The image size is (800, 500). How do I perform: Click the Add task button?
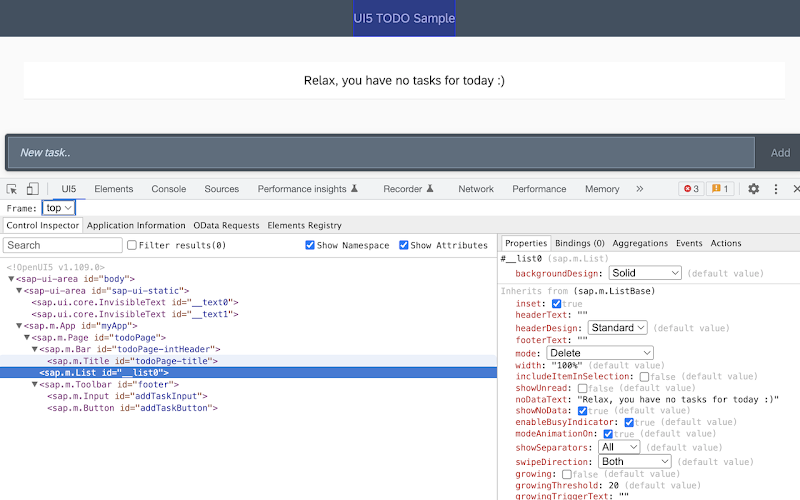coord(780,153)
